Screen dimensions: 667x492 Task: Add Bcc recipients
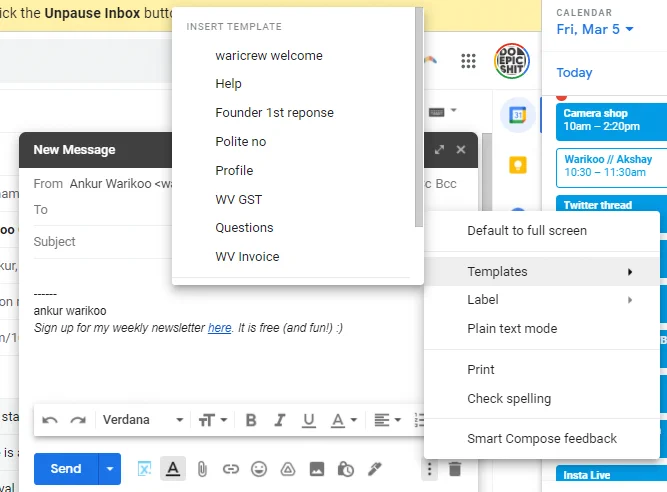446,184
